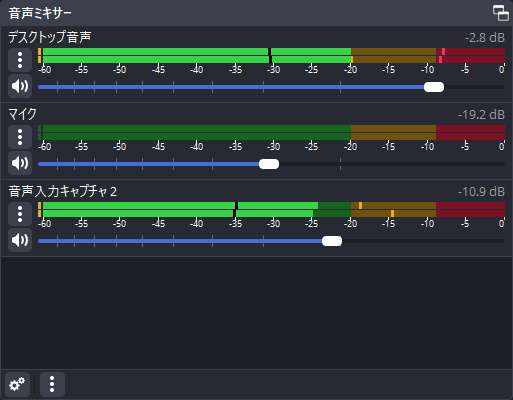Viewport: 513px width, 400px height.
Task: Open advanced audio properties gear icon
Action: [x=17, y=384]
